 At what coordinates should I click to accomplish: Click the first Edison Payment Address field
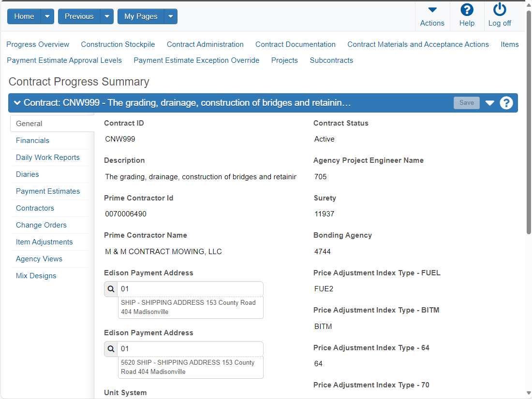(x=191, y=289)
